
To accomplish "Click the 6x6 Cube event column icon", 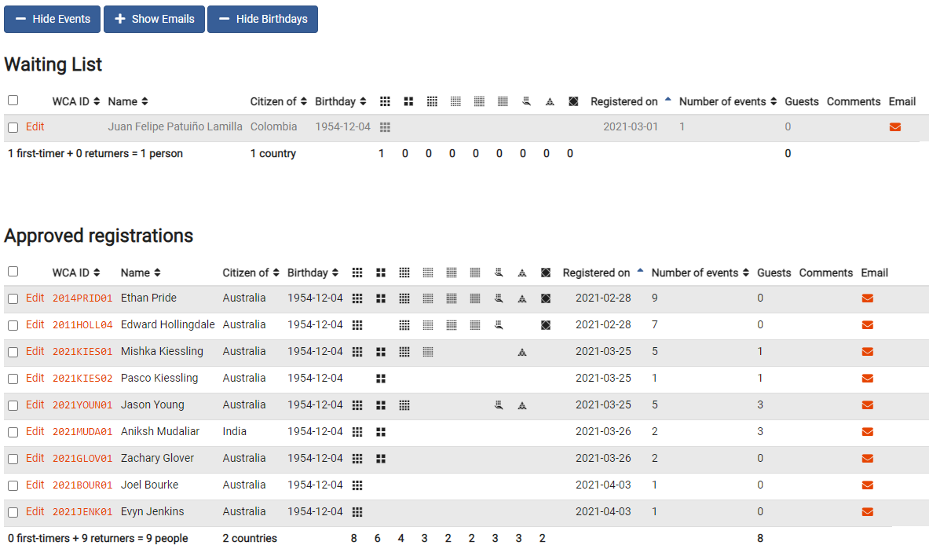I will [x=452, y=273].
